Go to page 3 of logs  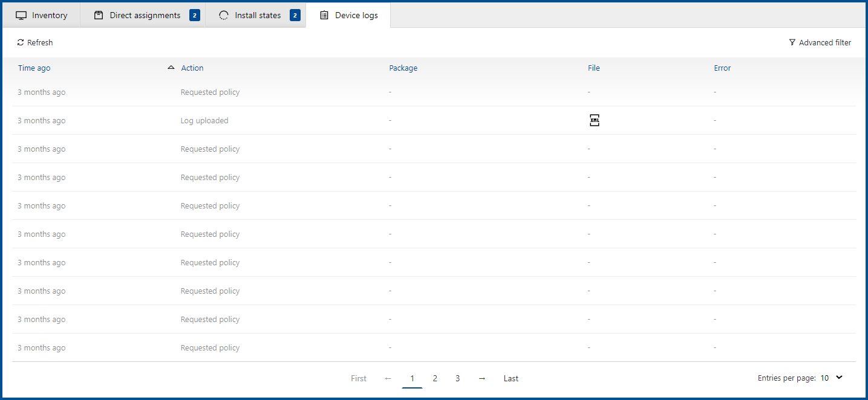coord(457,378)
